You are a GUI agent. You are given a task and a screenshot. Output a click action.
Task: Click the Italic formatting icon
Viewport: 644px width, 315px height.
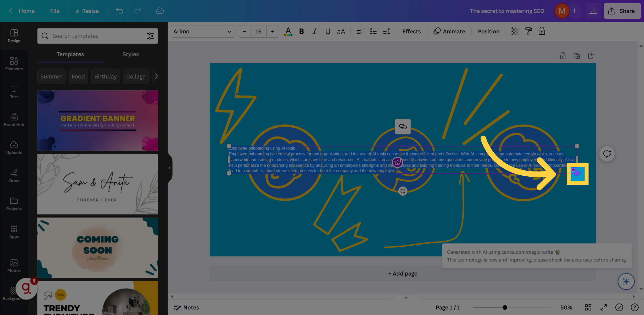click(x=314, y=31)
